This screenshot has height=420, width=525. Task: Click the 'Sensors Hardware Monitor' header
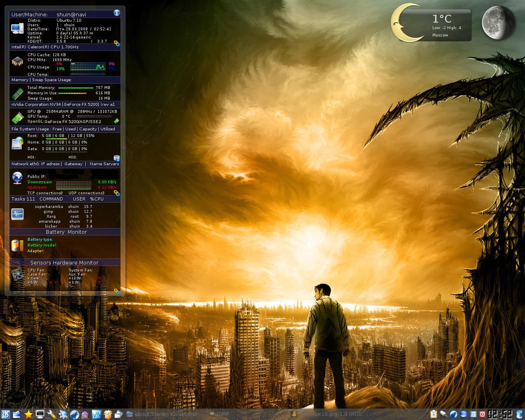pyautogui.click(x=64, y=263)
